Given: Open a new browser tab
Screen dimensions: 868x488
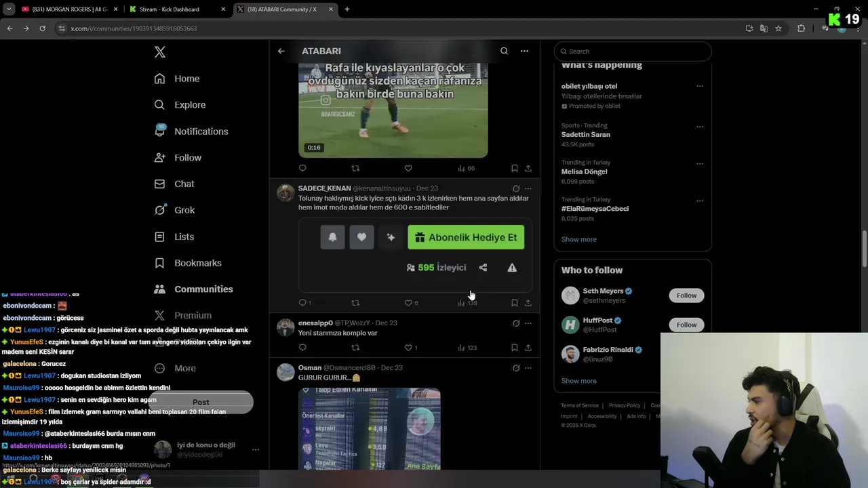Looking at the screenshot, I should 347,9.
